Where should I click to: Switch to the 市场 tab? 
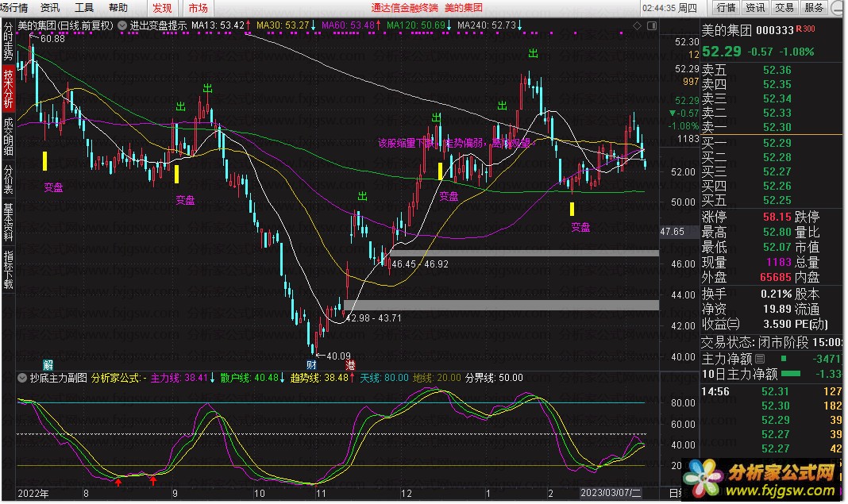pyautogui.click(x=198, y=8)
